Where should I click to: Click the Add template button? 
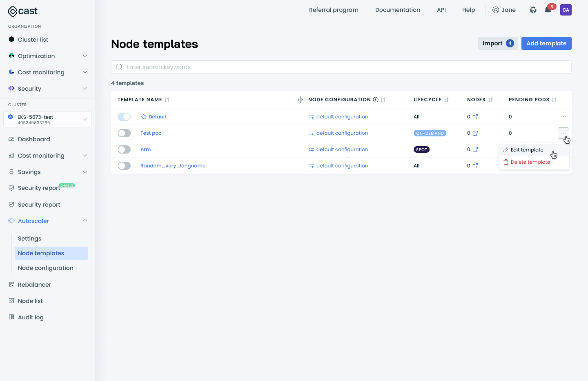[546, 43]
